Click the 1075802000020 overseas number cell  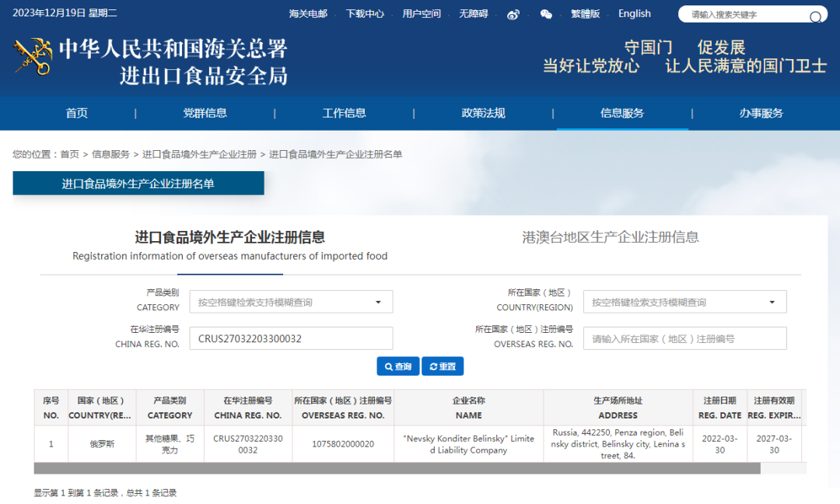[343, 444]
